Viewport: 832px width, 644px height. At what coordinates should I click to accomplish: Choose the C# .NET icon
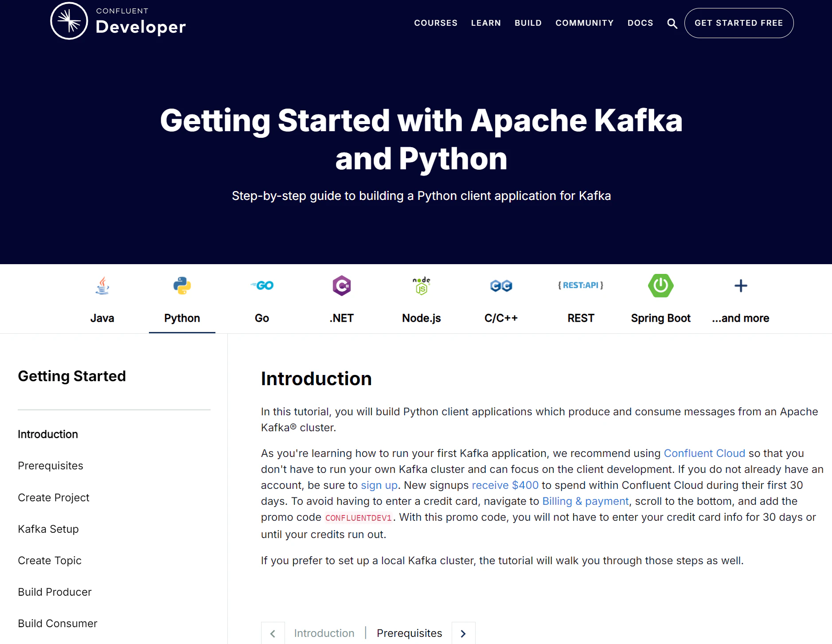coord(342,286)
